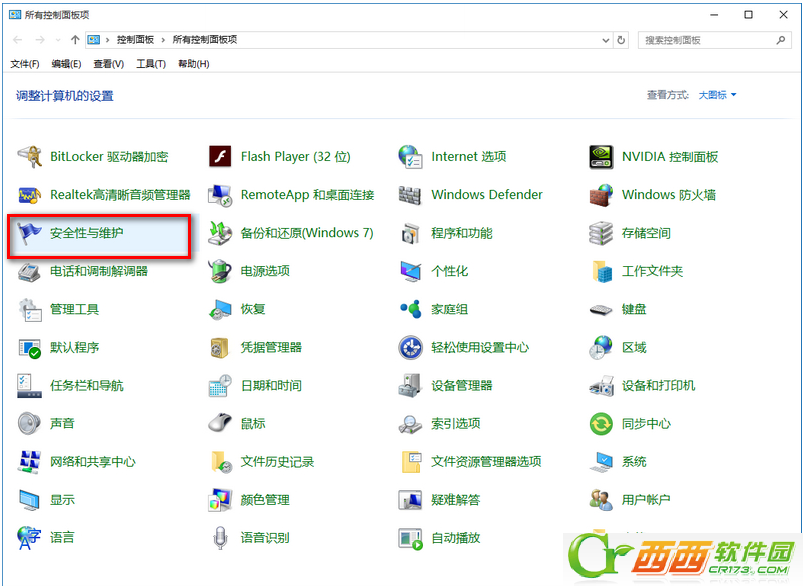This screenshot has height=586, width=803.
Task: Open the 工具(T) menu
Action: pyautogui.click(x=151, y=64)
